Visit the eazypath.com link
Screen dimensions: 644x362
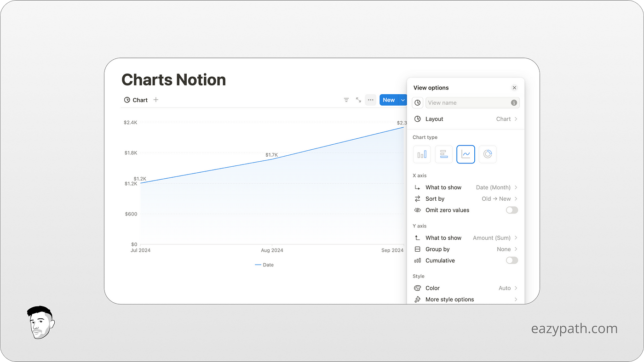pos(574,328)
